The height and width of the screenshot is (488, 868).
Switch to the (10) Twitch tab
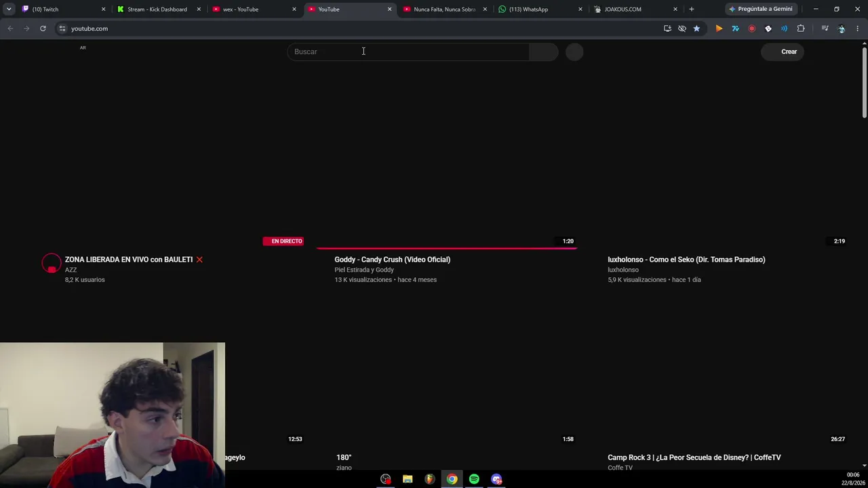[x=63, y=9]
